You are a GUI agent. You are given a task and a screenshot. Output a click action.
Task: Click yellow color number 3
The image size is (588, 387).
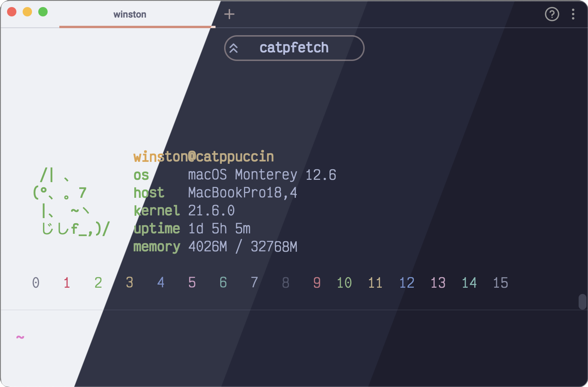(129, 283)
